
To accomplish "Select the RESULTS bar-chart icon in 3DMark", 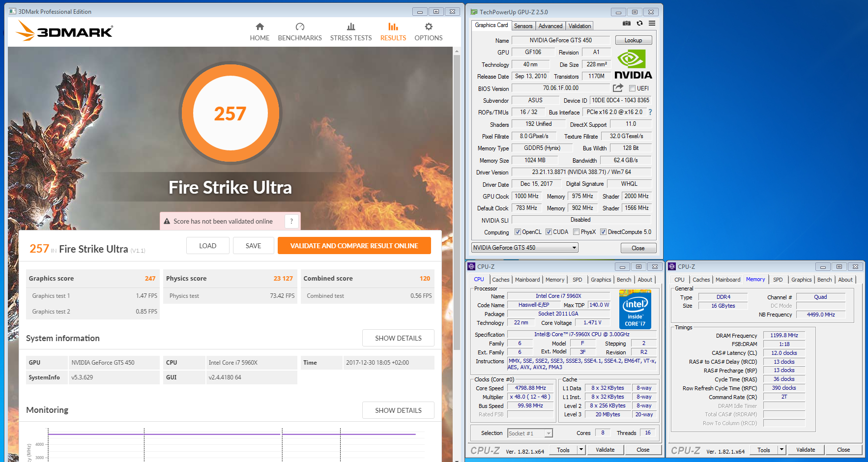I will click(x=393, y=27).
